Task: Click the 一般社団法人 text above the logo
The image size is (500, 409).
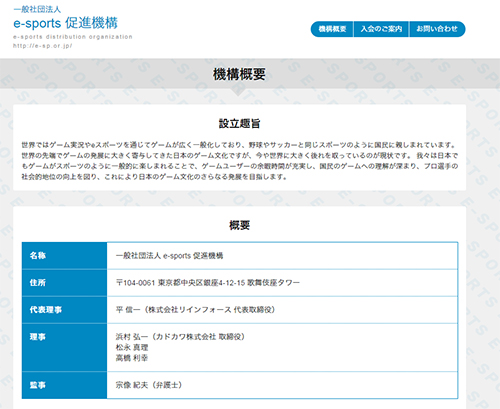Action: click(37, 9)
